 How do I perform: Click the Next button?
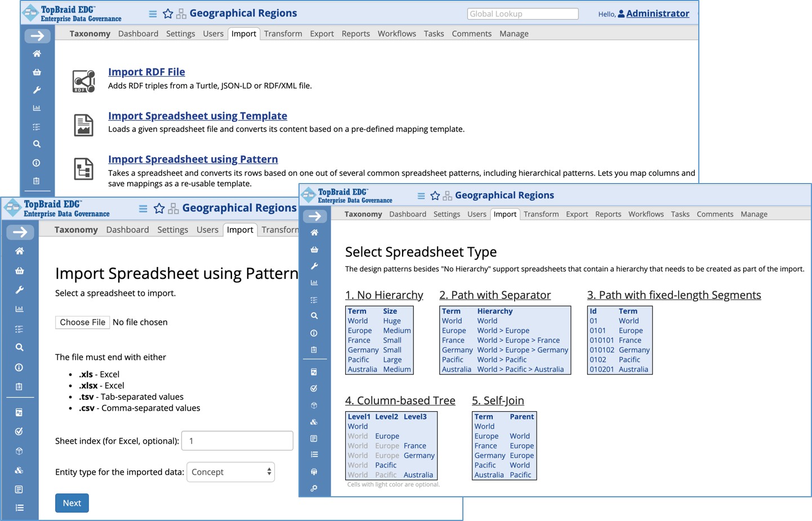tap(72, 503)
